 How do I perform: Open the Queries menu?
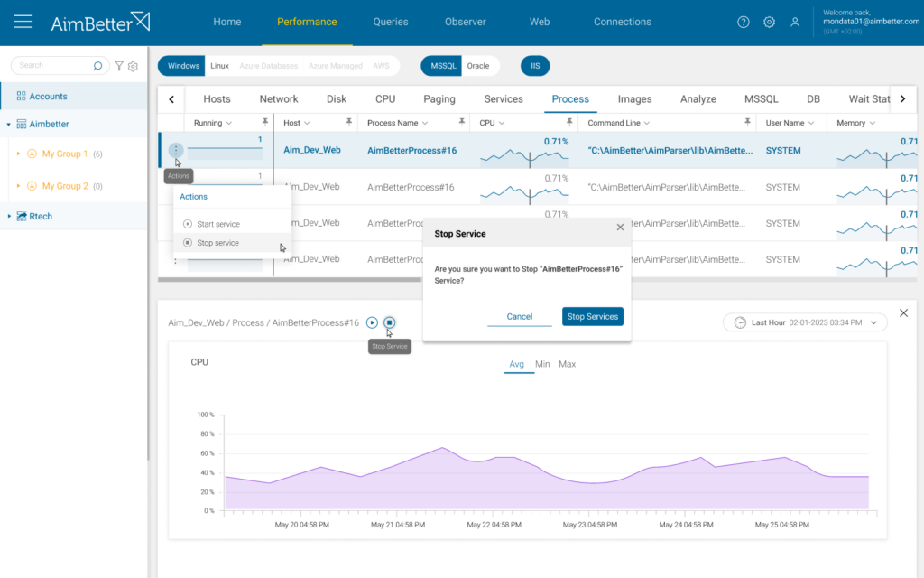[x=390, y=22]
